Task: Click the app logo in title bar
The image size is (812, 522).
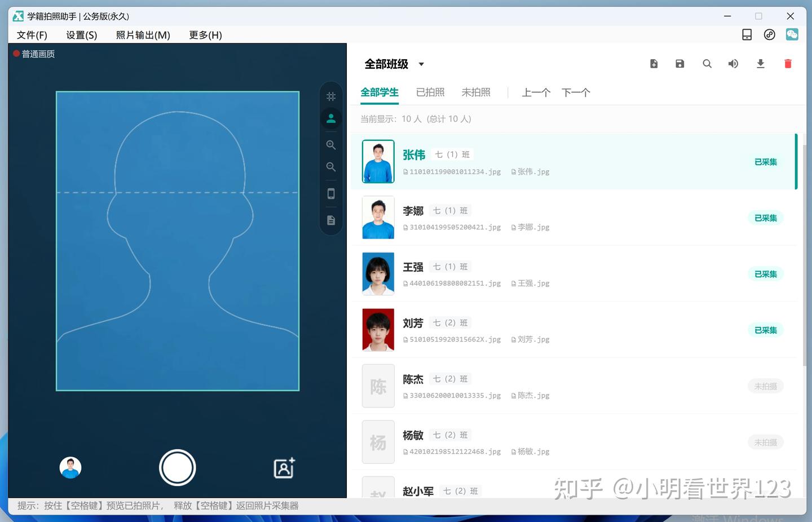Action: click(x=19, y=16)
